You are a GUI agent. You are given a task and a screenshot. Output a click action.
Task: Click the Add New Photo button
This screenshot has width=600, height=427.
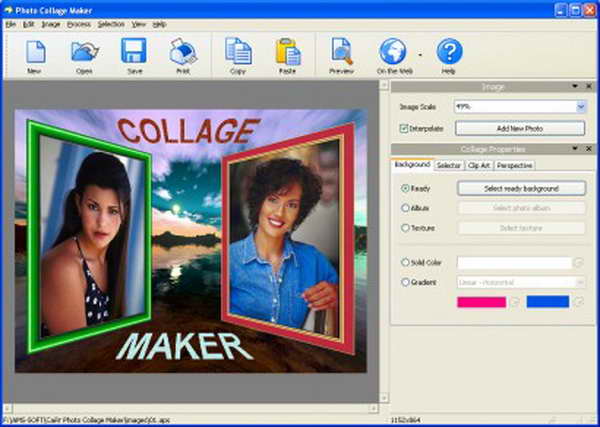520,128
